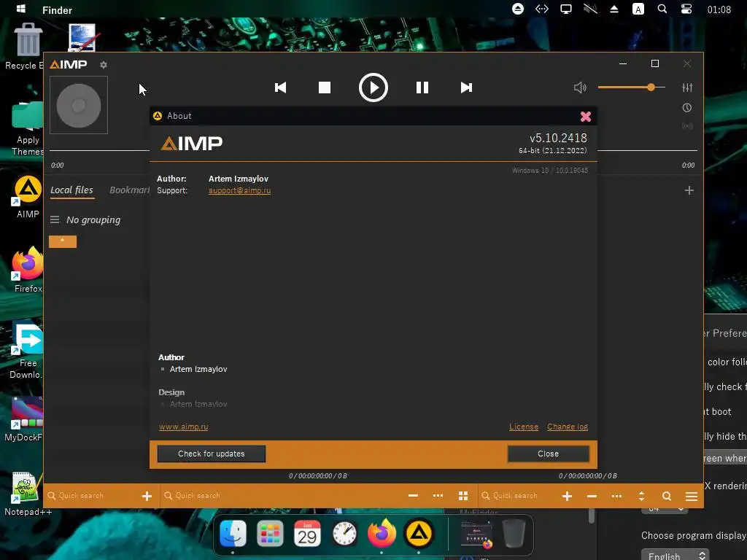
Task: Toggle the grid view icon
Action: point(463,496)
